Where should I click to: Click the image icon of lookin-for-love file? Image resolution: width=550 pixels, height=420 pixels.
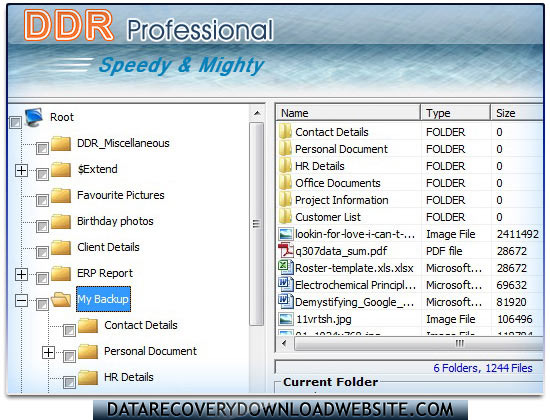click(x=286, y=234)
